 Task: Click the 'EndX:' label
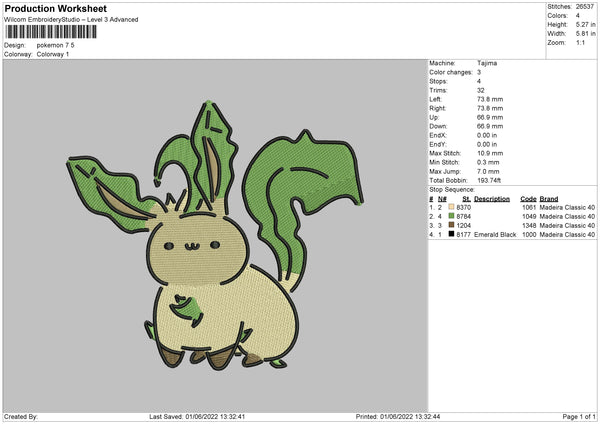[438, 135]
